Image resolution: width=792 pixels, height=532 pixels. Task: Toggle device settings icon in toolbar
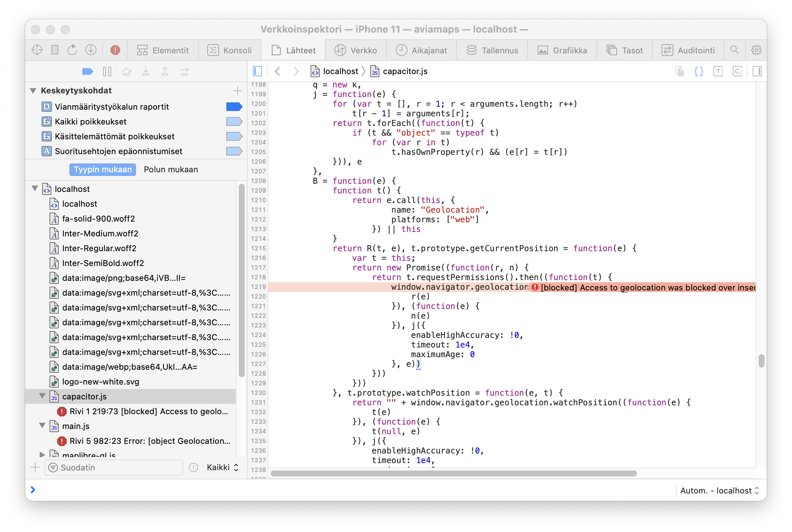click(55, 50)
